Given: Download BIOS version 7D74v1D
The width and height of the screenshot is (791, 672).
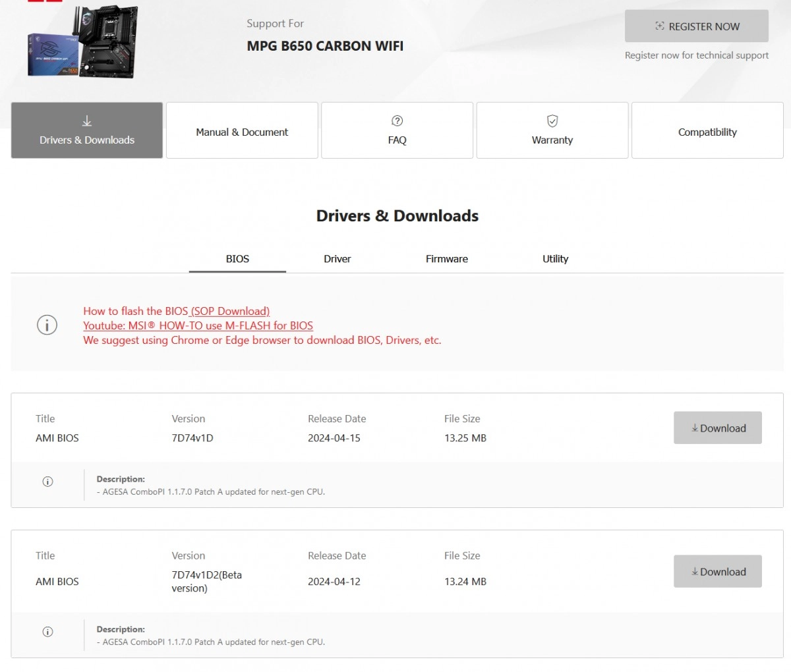Looking at the screenshot, I should coord(718,428).
